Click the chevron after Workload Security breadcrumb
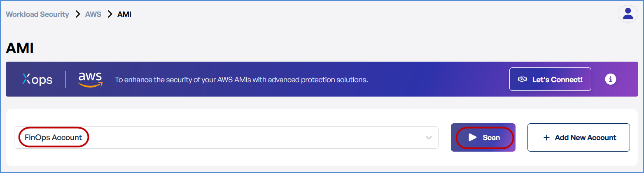This screenshot has width=644, height=173. 77,14
